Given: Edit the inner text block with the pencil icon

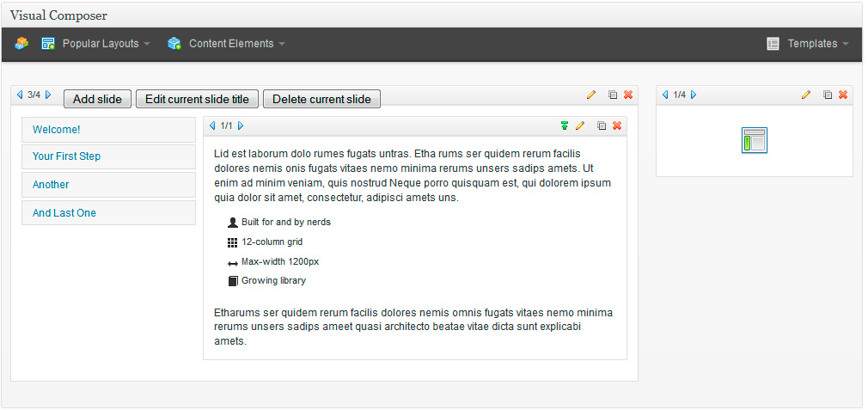Looking at the screenshot, I should coord(580,125).
